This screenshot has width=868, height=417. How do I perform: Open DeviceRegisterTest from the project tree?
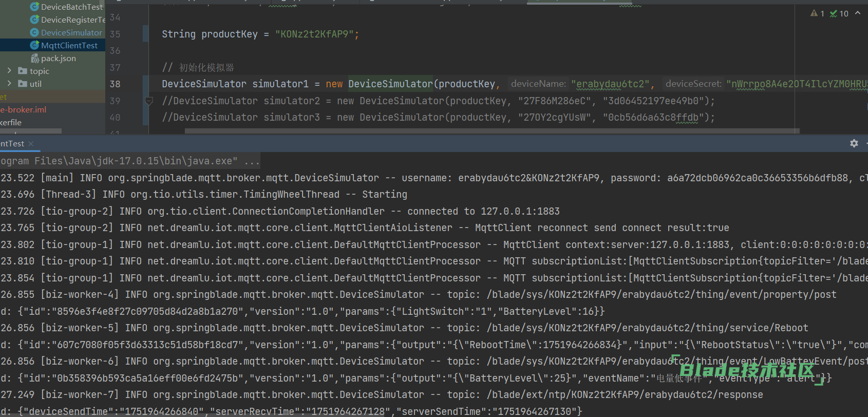72,20
